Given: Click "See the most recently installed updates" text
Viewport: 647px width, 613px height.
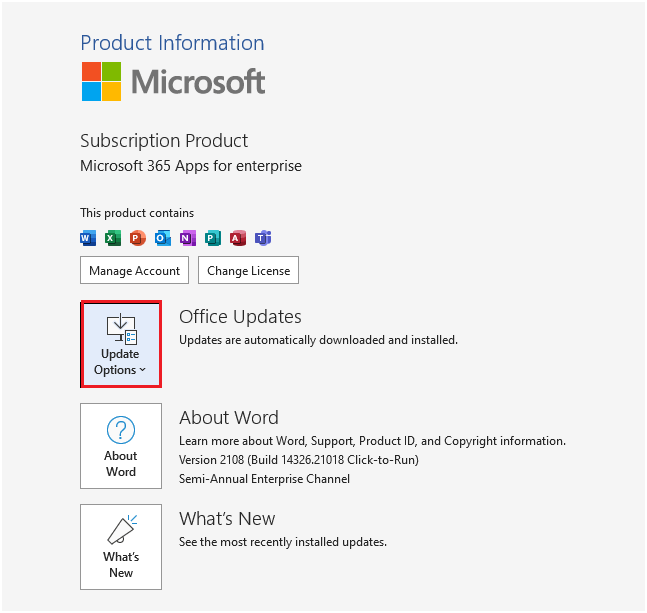Looking at the screenshot, I should tap(282, 542).
